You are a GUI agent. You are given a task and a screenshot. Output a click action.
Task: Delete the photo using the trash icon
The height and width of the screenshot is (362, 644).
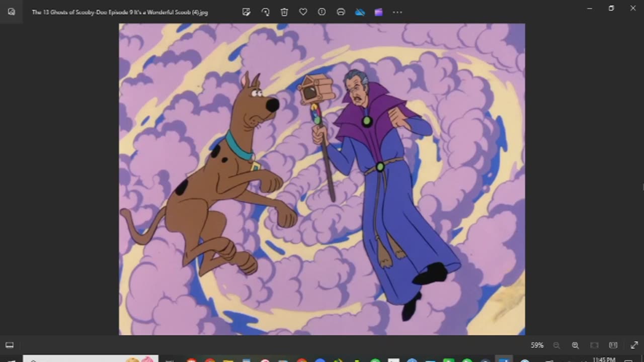284,12
